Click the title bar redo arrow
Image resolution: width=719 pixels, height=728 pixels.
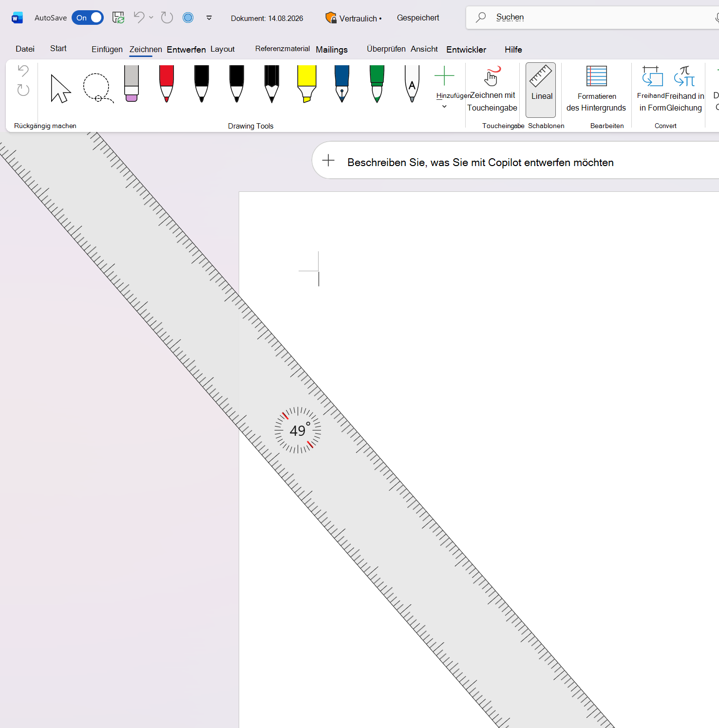167,18
